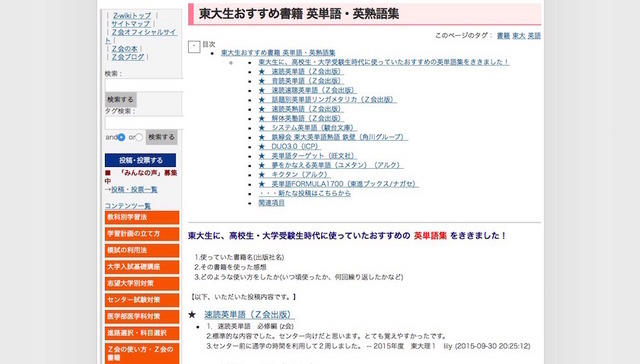
Task: Click the 英語 page tag
Action: tap(534, 36)
